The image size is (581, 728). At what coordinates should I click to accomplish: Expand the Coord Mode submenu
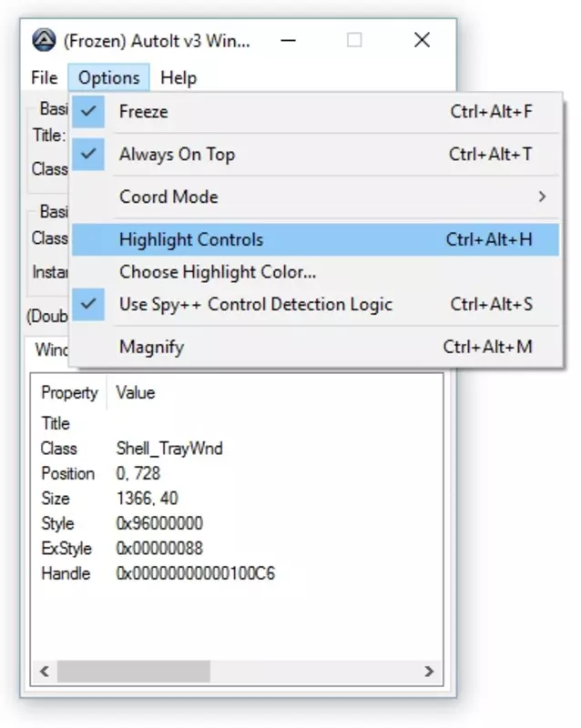click(x=316, y=197)
